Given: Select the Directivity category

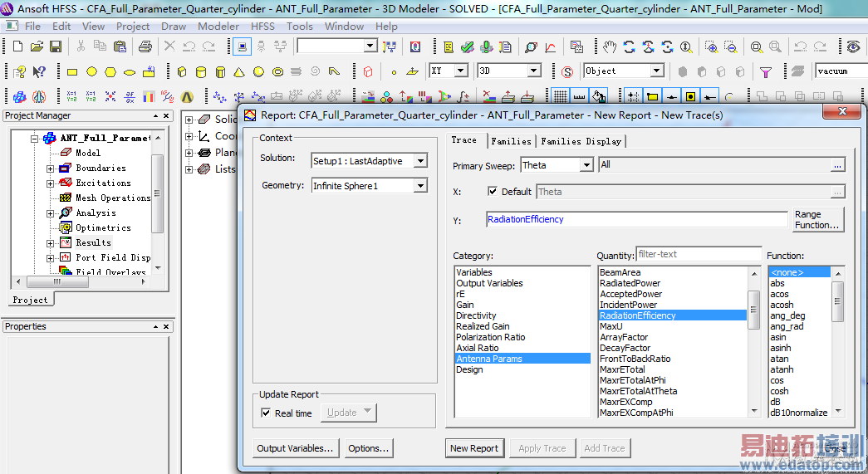Looking at the screenshot, I should tap(476, 315).
